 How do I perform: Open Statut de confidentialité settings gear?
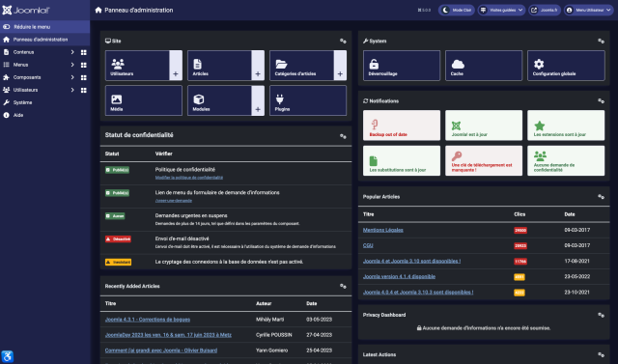pos(343,136)
